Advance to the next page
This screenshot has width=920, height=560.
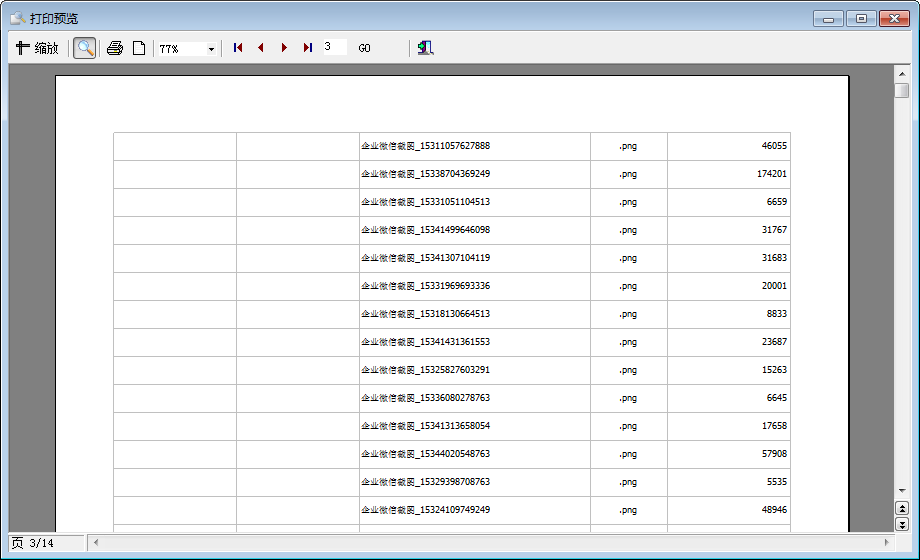[x=284, y=48]
